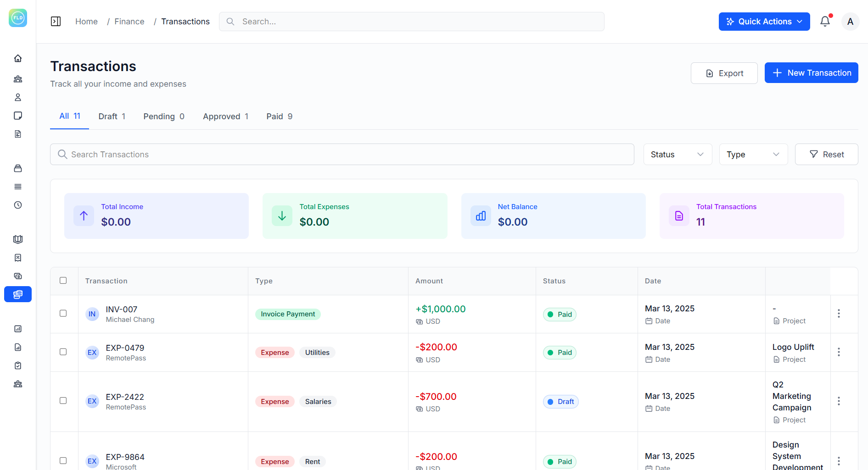Open the wallet cash icon in sidebar
The image size is (868, 470).
18,276
